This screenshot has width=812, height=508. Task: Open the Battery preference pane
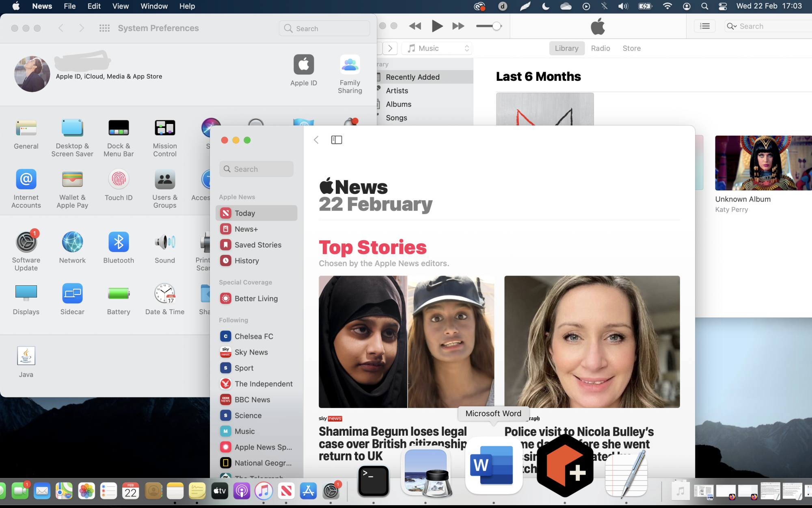pos(119,294)
